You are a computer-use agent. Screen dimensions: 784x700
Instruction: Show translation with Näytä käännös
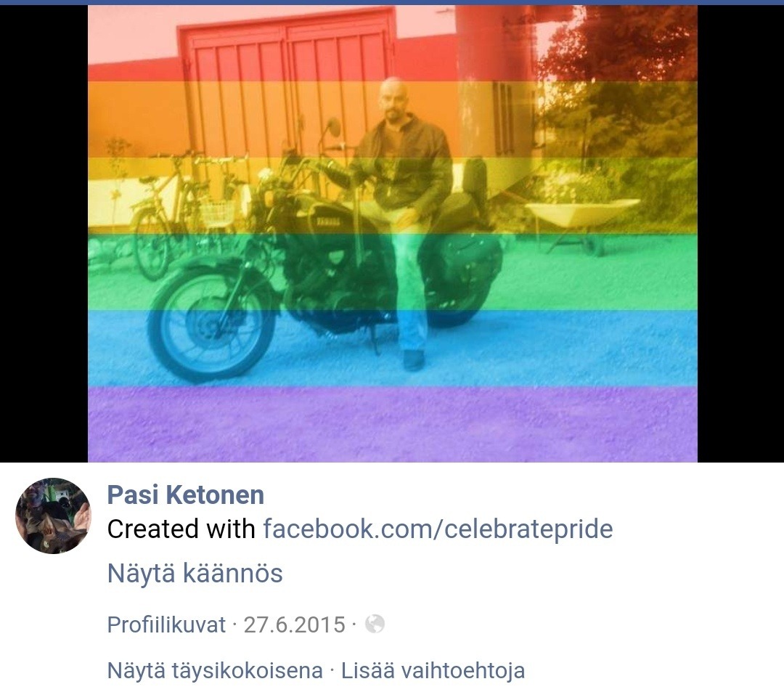pos(195,573)
